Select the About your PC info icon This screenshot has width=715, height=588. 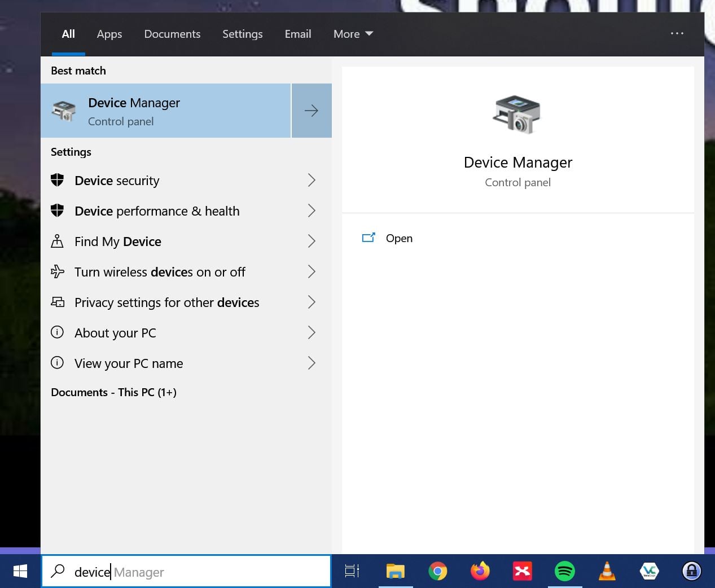pos(57,332)
